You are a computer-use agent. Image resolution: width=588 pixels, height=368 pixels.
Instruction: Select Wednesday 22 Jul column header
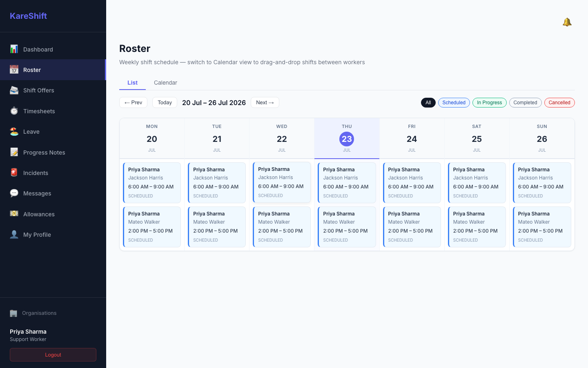pos(282,138)
